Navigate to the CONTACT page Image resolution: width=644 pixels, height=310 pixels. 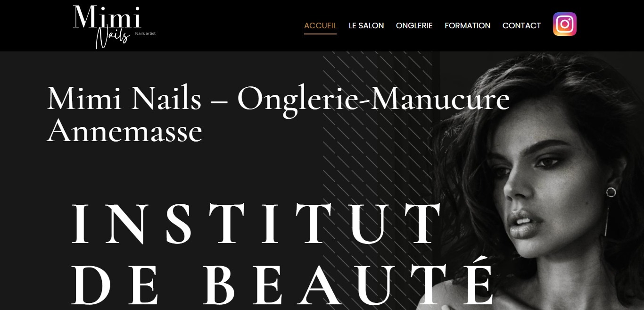[521, 25]
